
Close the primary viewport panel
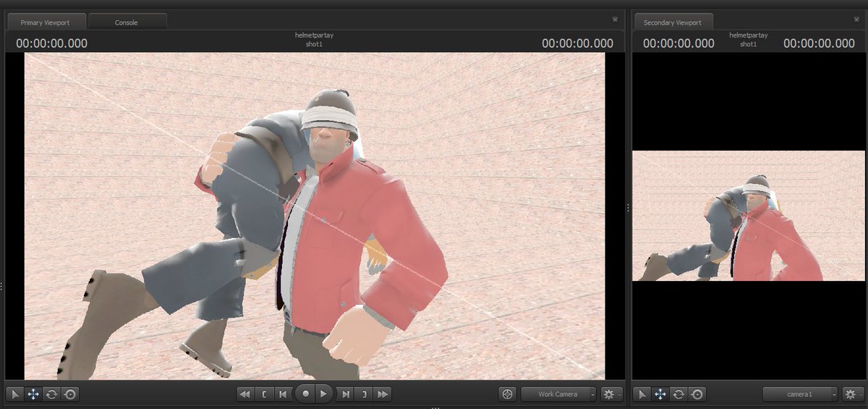615,20
